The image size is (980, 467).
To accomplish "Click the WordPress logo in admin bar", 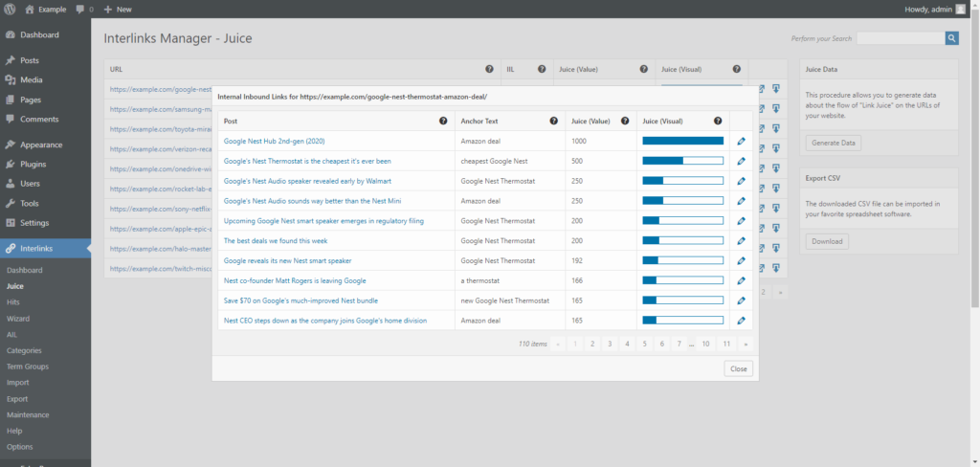I will [x=10, y=10].
